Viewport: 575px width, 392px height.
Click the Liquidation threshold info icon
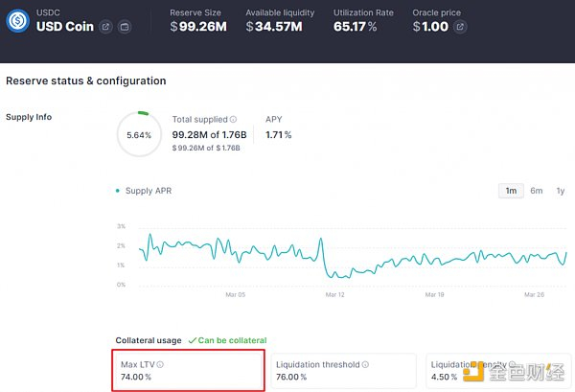365,364
